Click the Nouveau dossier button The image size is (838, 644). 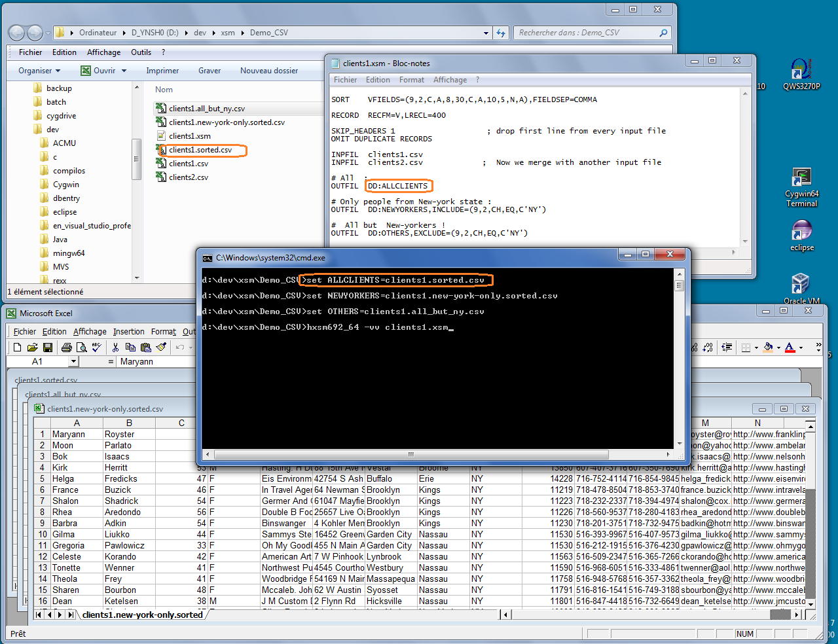(268, 71)
